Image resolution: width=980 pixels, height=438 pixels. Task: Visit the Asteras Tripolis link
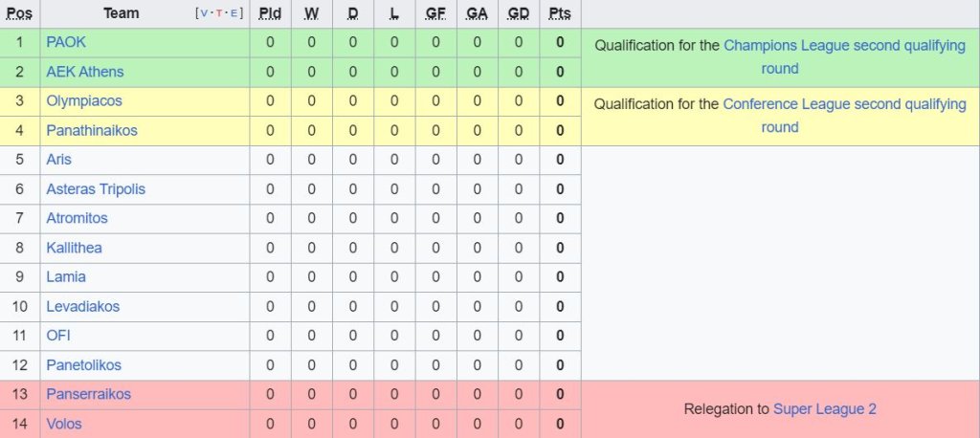(96, 189)
